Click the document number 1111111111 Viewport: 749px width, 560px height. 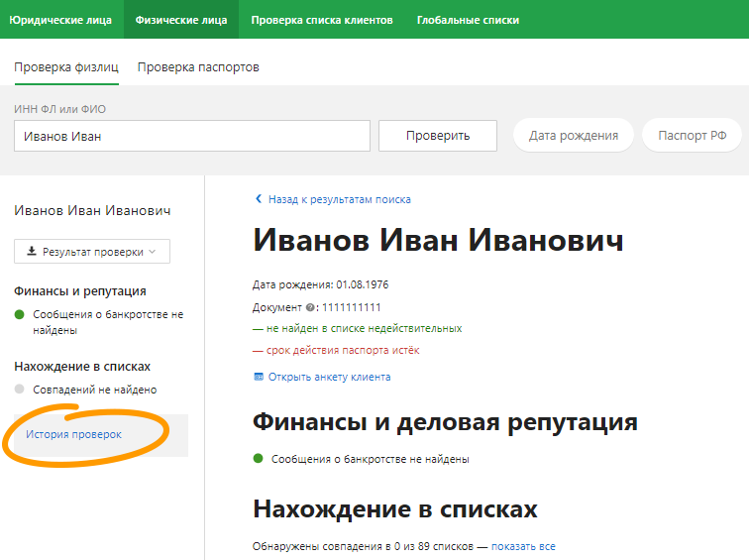click(x=351, y=307)
